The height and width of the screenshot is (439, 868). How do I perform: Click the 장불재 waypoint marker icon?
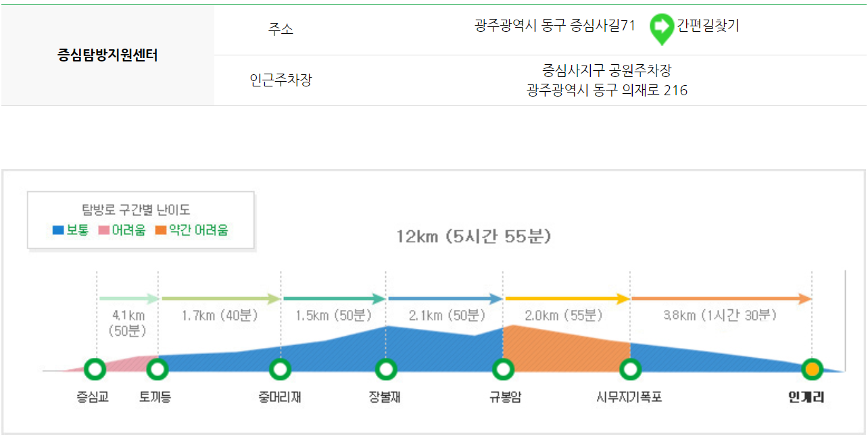click(385, 369)
